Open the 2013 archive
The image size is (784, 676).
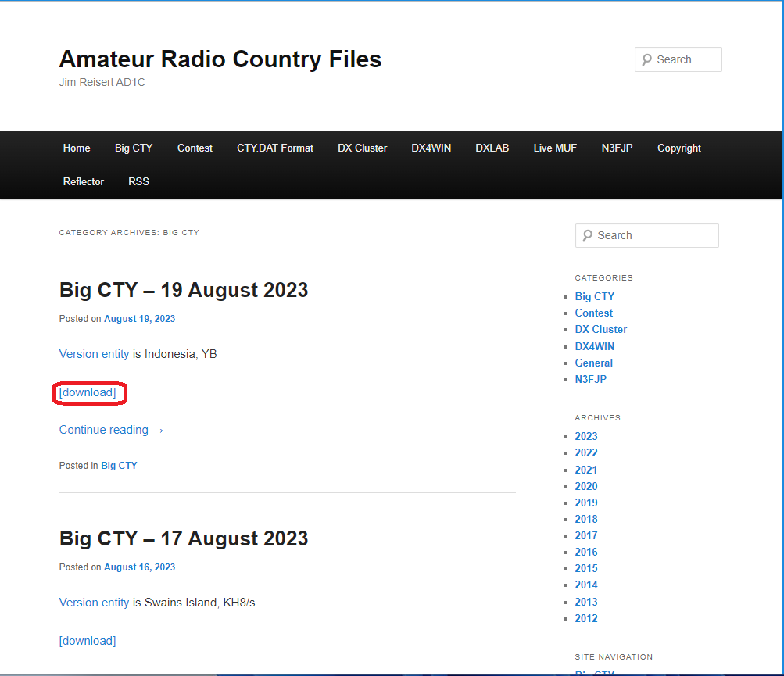pos(586,602)
